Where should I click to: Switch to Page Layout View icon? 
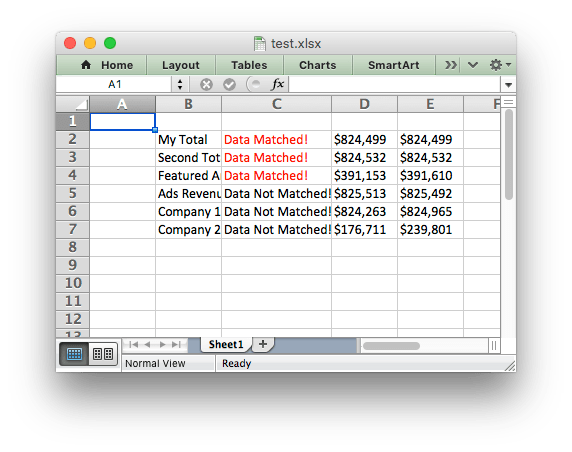click(x=103, y=354)
